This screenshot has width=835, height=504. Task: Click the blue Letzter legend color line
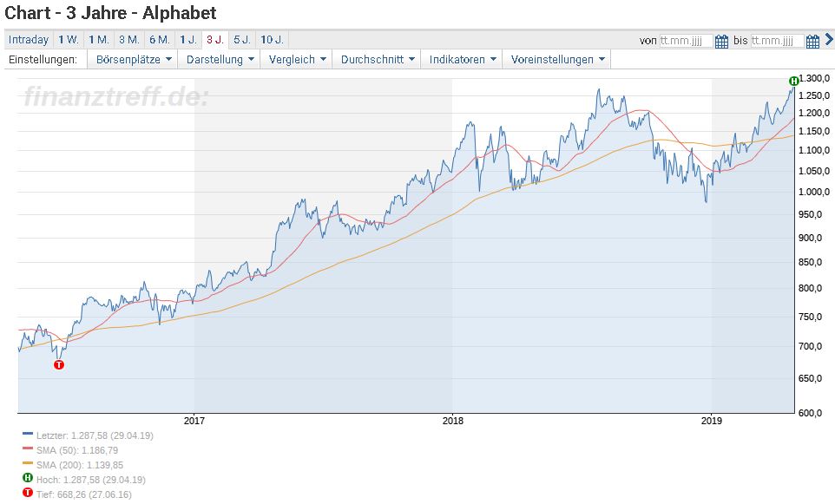28,434
